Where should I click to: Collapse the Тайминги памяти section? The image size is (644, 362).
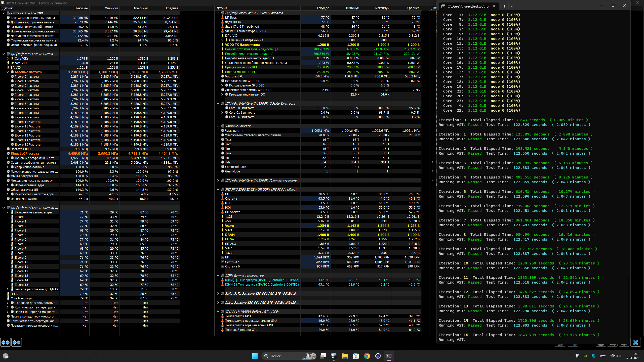(218, 126)
